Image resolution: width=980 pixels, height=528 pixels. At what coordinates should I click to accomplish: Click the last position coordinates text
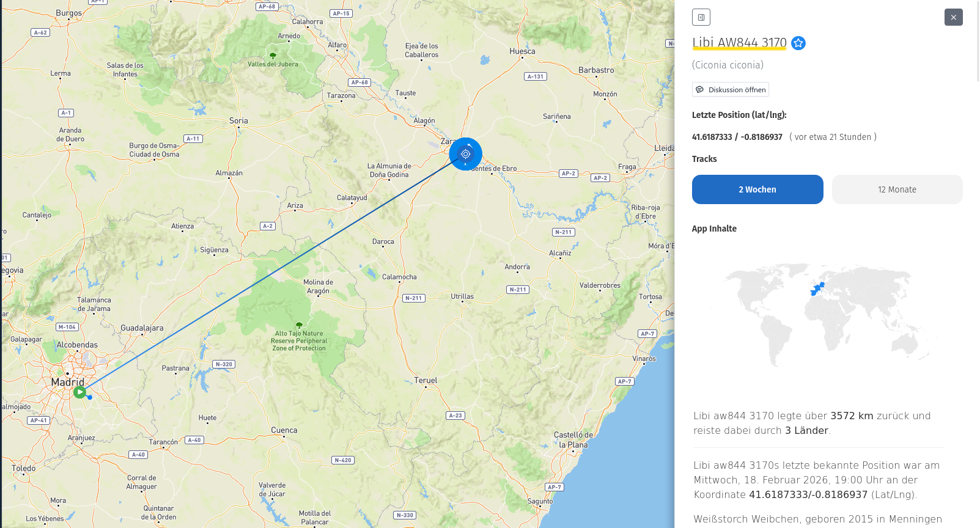pos(737,137)
